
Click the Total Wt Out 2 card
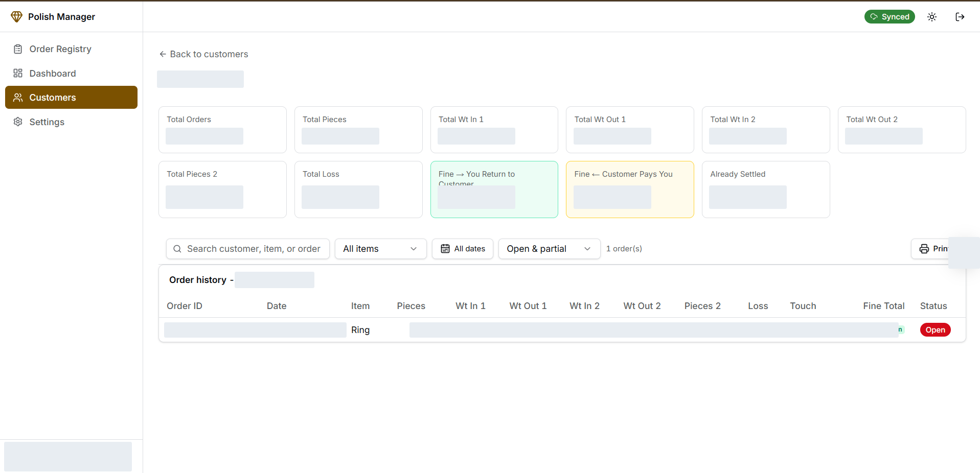coord(902,130)
